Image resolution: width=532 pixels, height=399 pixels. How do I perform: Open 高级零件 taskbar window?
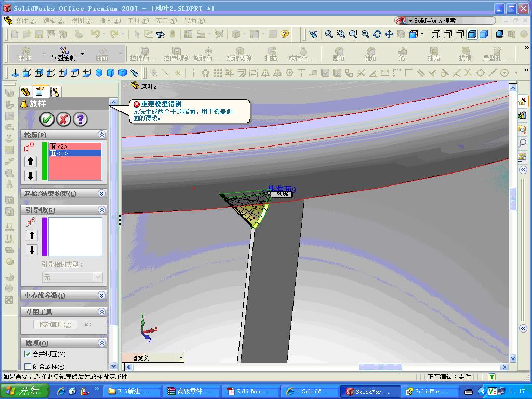click(191, 391)
